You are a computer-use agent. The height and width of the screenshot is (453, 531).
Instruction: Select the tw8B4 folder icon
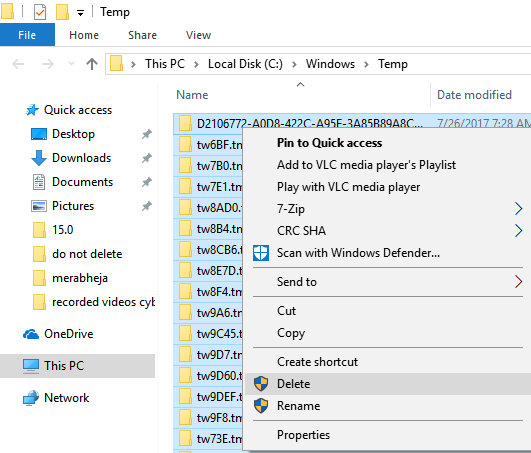pos(185,228)
